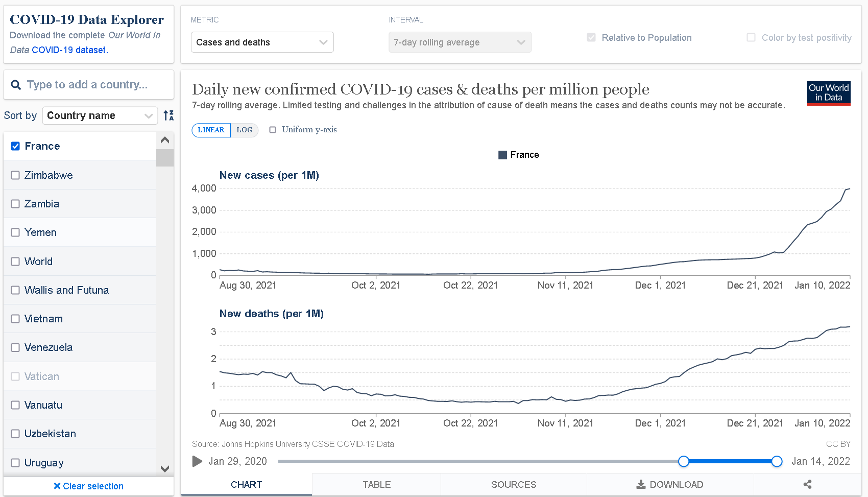
Task: Open the DOWNLOAD tab
Action: point(670,484)
